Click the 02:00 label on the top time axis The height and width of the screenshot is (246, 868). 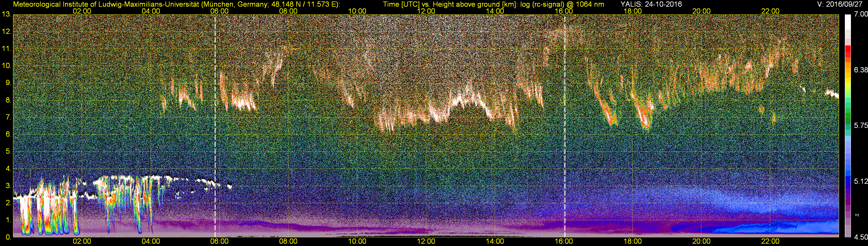pyautogui.click(x=82, y=11)
